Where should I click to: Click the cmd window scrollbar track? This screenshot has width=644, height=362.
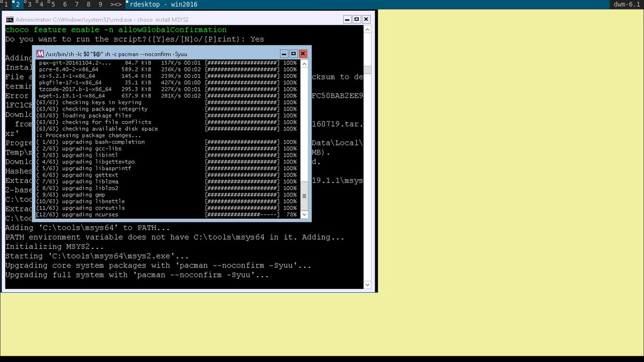[x=368, y=161]
